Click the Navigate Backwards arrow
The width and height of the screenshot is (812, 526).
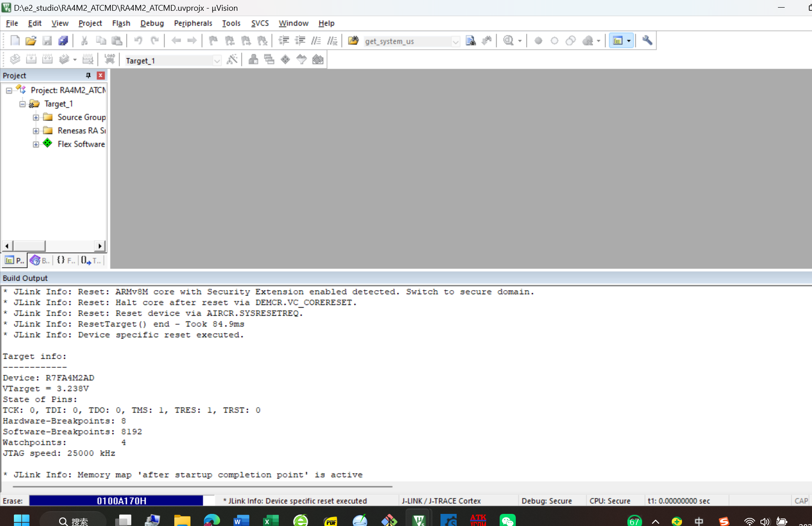click(x=176, y=41)
